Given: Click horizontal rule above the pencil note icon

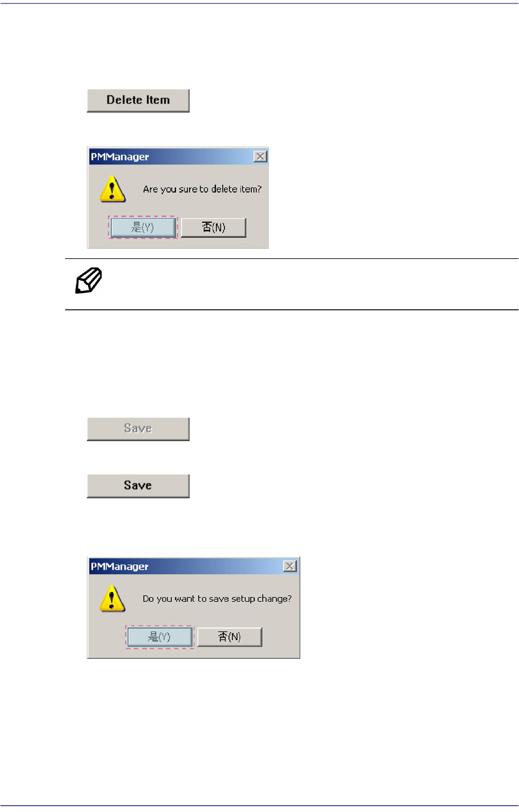Looking at the screenshot, I should tap(292, 259).
